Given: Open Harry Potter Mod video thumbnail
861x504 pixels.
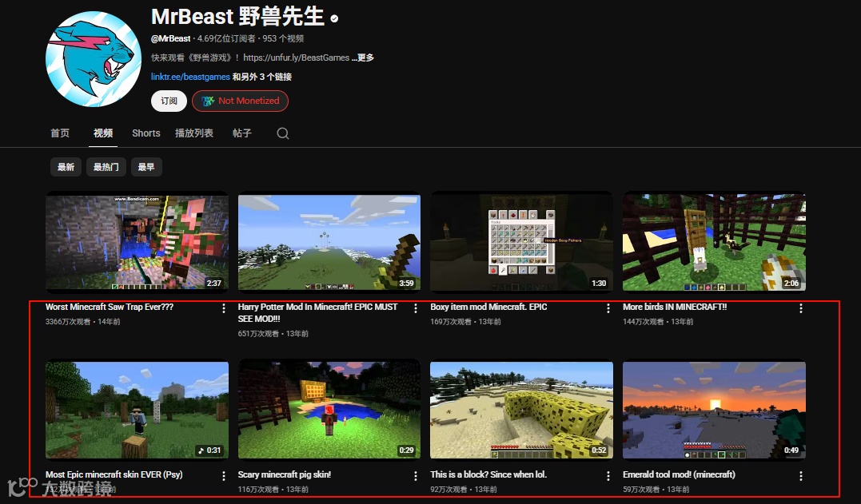Looking at the screenshot, I should pos(329,242).
